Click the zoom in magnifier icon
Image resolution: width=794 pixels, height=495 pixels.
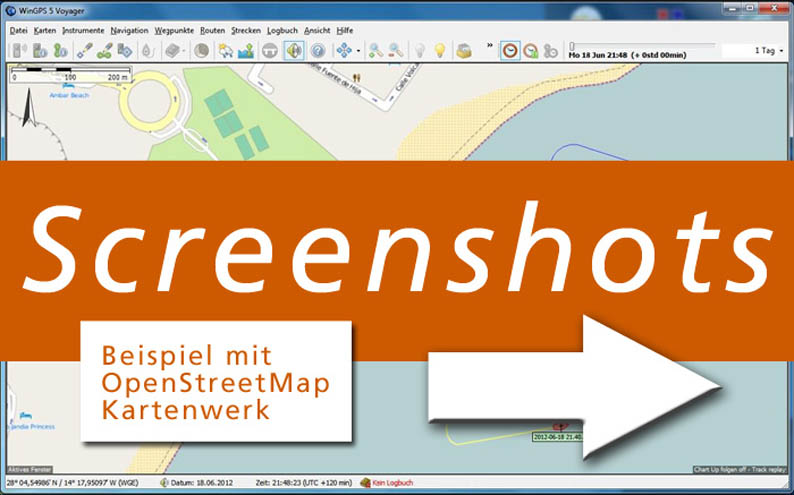(x=376, y=50)
